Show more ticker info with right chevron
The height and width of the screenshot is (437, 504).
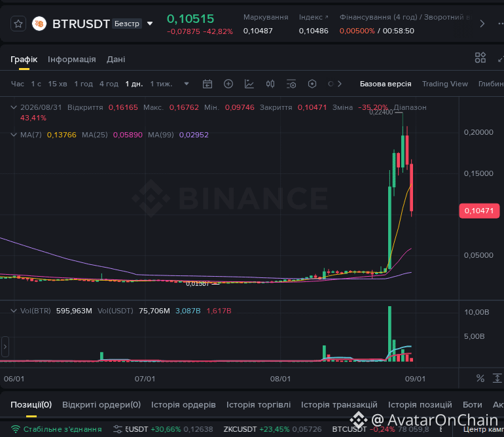tap(482, 24)
